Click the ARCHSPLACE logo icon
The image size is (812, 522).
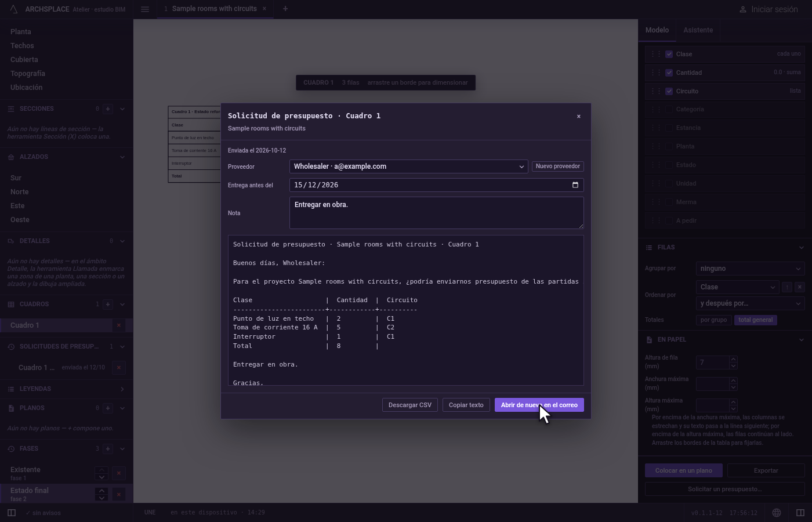tap(14, 9)
